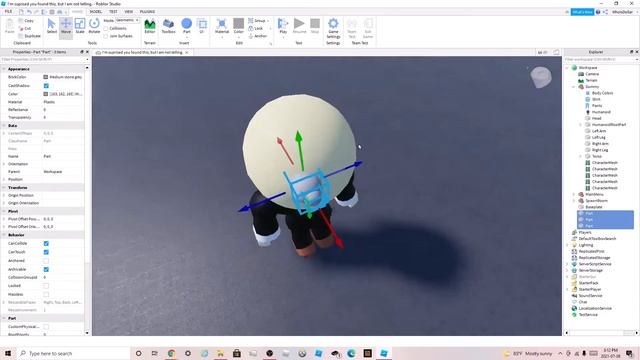Screen dimensions: 640x360
Task: Click the Color property swatch
Action: pos(46,94)
